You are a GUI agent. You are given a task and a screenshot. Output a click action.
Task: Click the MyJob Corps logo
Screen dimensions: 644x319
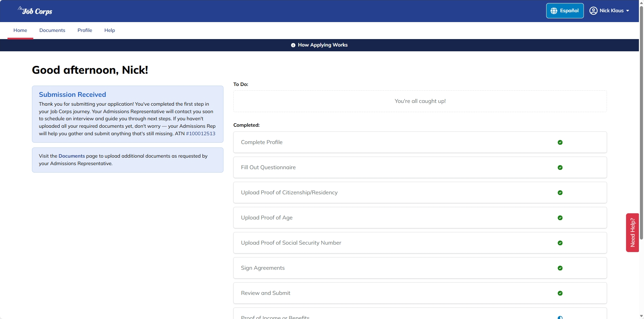pyautogui.click(x=35, y=11)
